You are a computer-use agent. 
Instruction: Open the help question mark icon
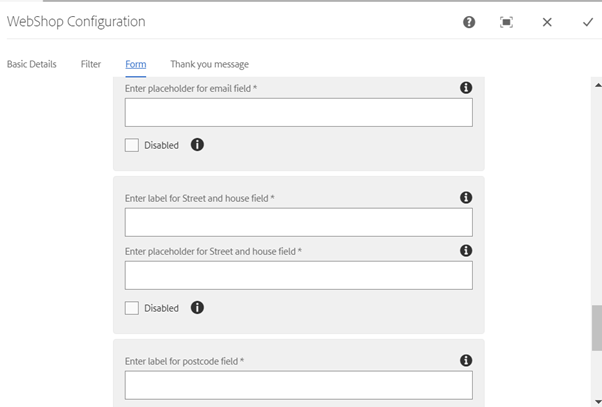[x=469, y=22]
